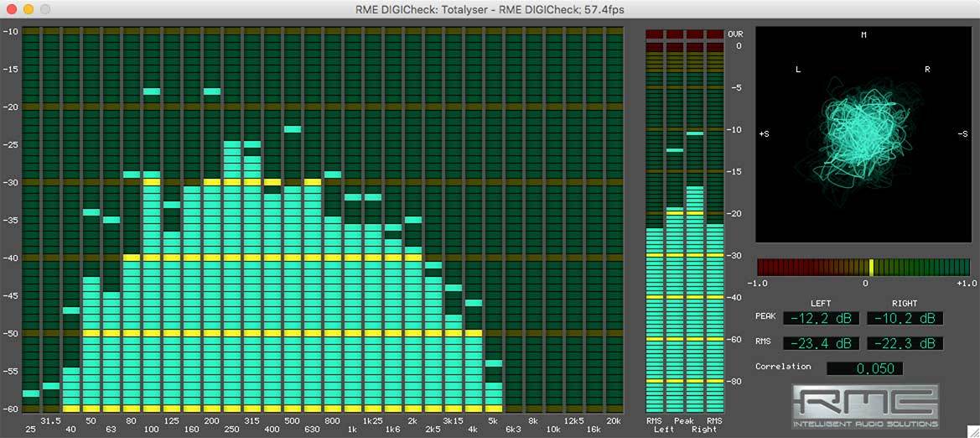Click the '+S' goniometer axis label
980x438 pixels.
(x=764, y=134)
